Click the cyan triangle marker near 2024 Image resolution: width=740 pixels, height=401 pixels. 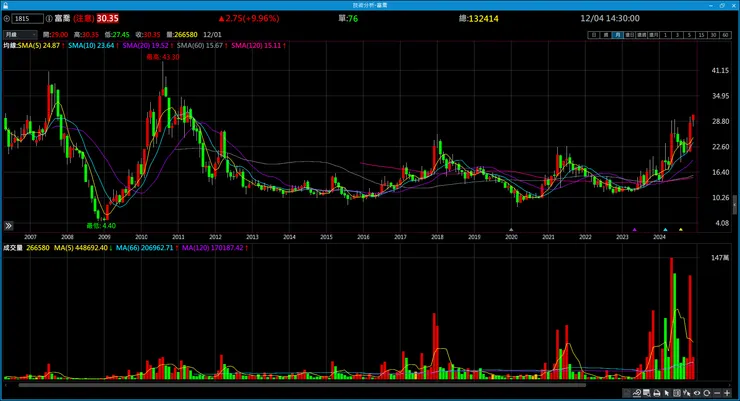pyautogui.click(x=665, y=230)
